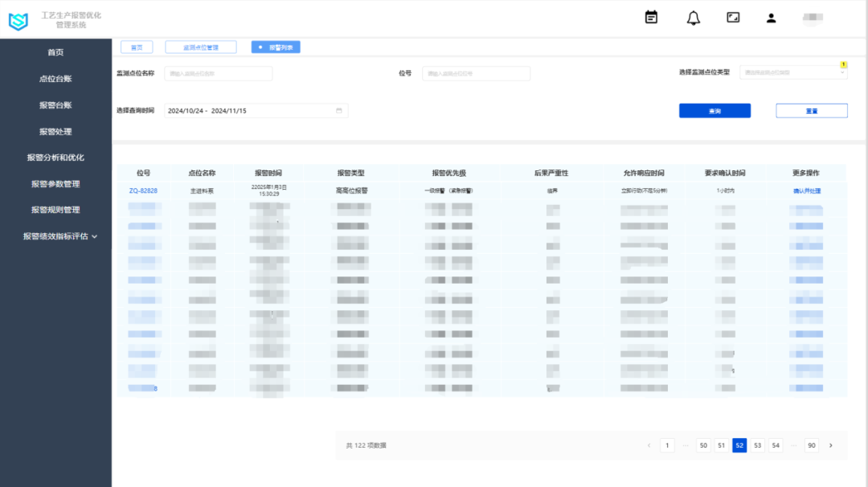Click calendar icon in date range field
This screenshot has height=487, width=868.
339,111
